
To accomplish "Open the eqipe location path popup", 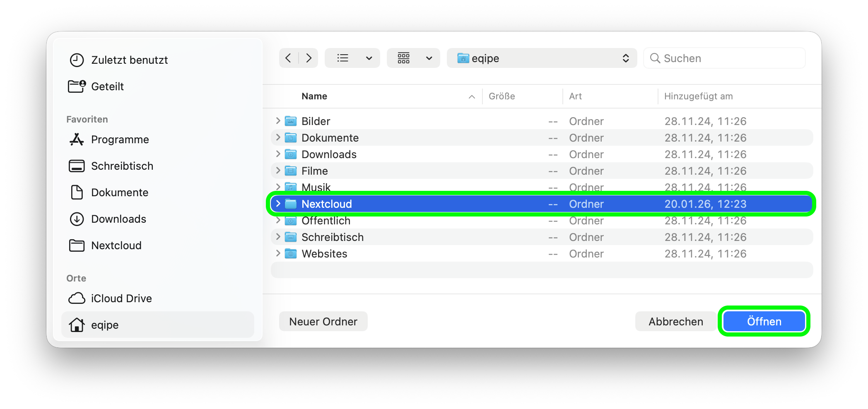I will point(541,58).
